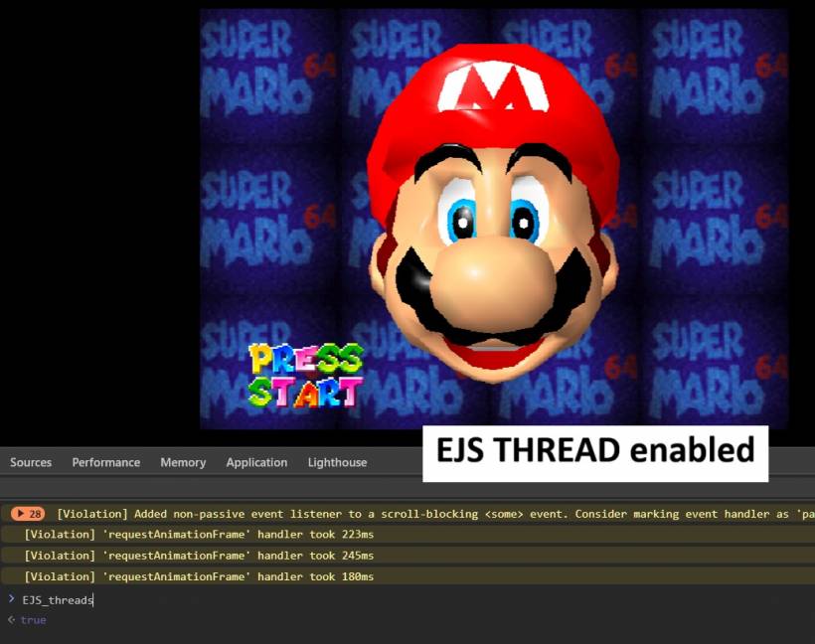The image size is (815, 644).
Task: Click the PRESS START text in game
Action: [x=305, y=376]
